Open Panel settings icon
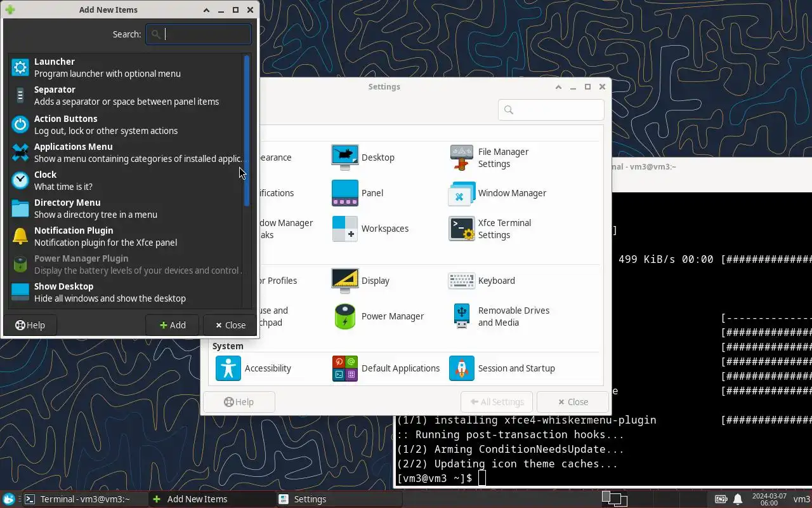The width and height of the screenshot is (812, 508). pyautogui.click(x=344, y=193)
